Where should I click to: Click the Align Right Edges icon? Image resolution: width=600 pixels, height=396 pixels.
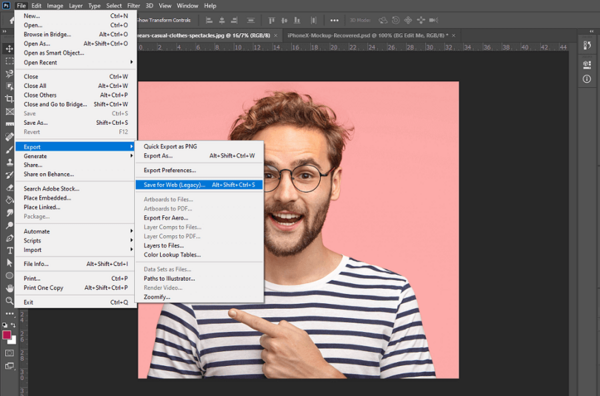234,20
